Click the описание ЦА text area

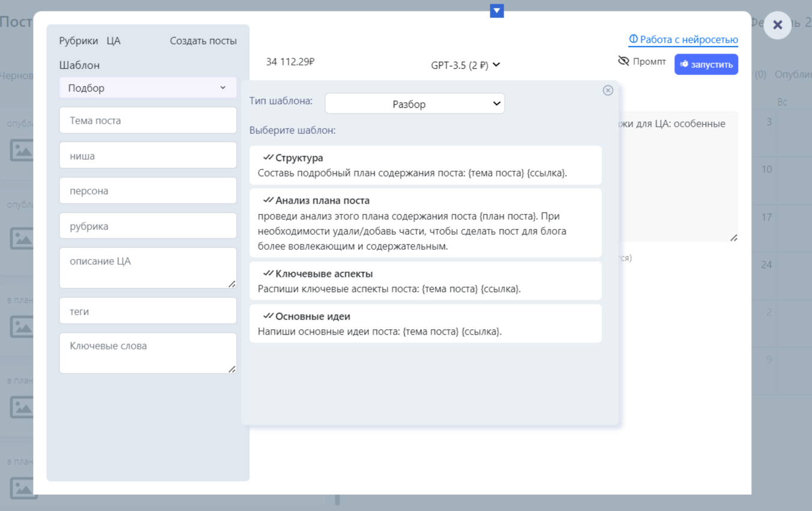tap(148, 268)
